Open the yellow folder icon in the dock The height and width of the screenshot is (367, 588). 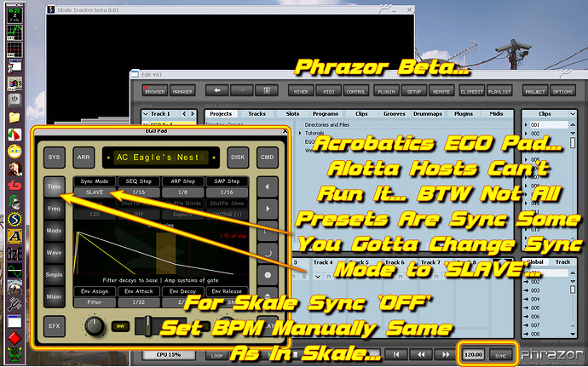pyautogui.click(x=14, y=118)
